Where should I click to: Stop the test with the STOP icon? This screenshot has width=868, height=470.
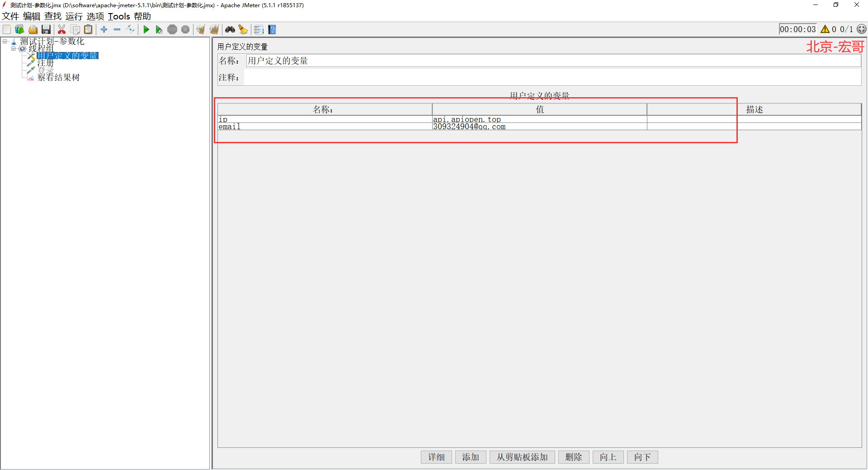pyautogui.click(x=172, y=29)
